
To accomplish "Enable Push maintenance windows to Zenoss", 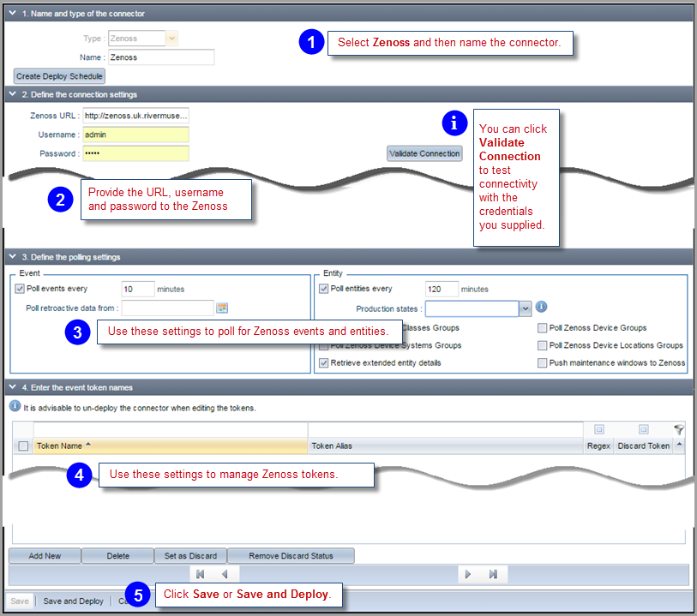I will [542, 363].
